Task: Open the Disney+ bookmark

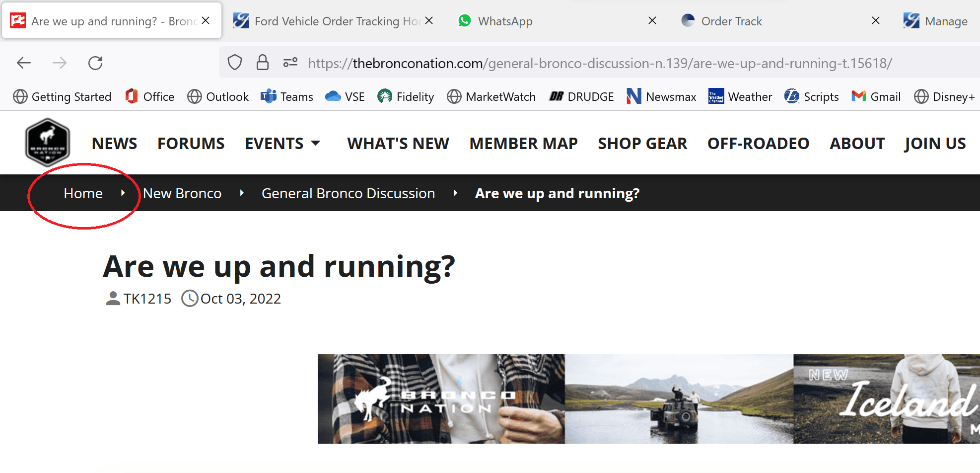Action: 945,96
